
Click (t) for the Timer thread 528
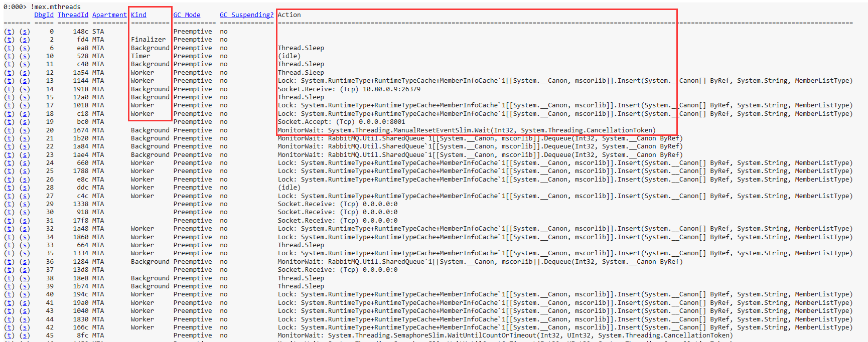(x=9, y=56)
